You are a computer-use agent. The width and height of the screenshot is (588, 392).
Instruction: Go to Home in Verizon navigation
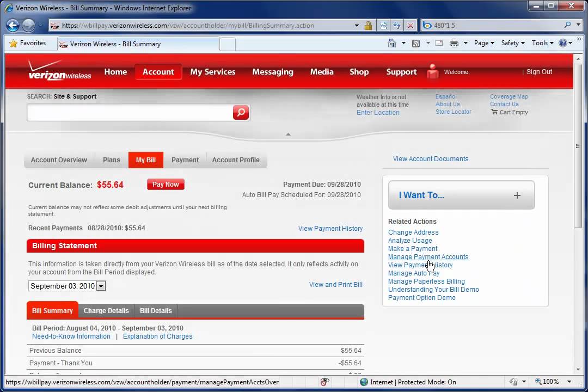click(x=115, y=72)
